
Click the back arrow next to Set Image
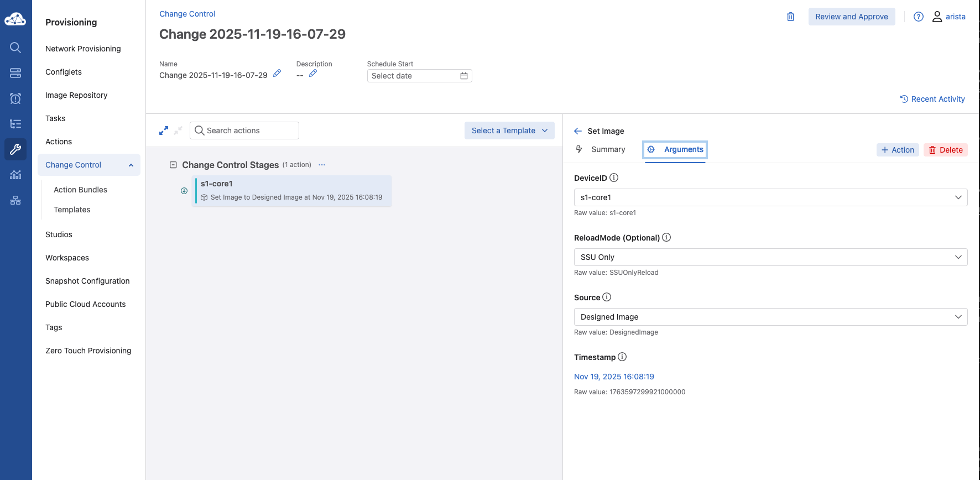pos(578,131)
